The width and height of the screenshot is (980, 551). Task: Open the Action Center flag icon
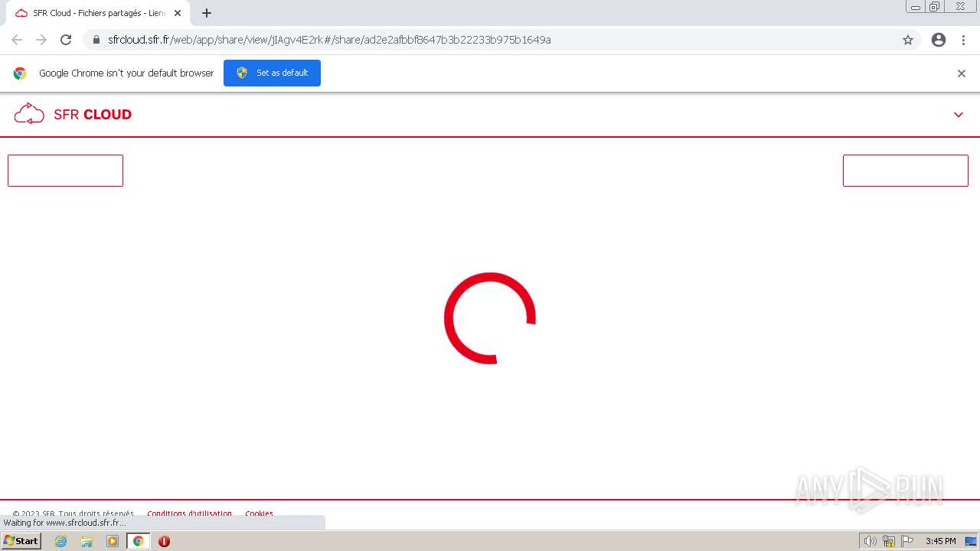coord(907,541)
